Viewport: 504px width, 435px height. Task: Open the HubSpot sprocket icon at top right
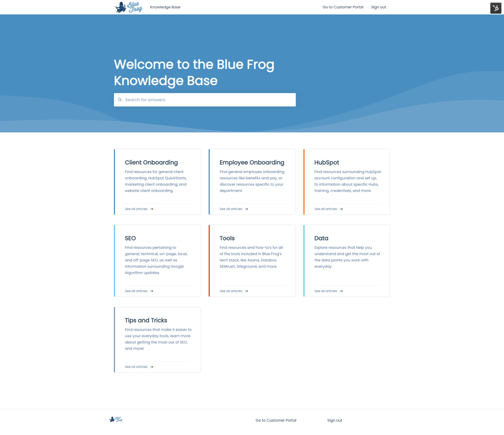(x=495, y=8)
